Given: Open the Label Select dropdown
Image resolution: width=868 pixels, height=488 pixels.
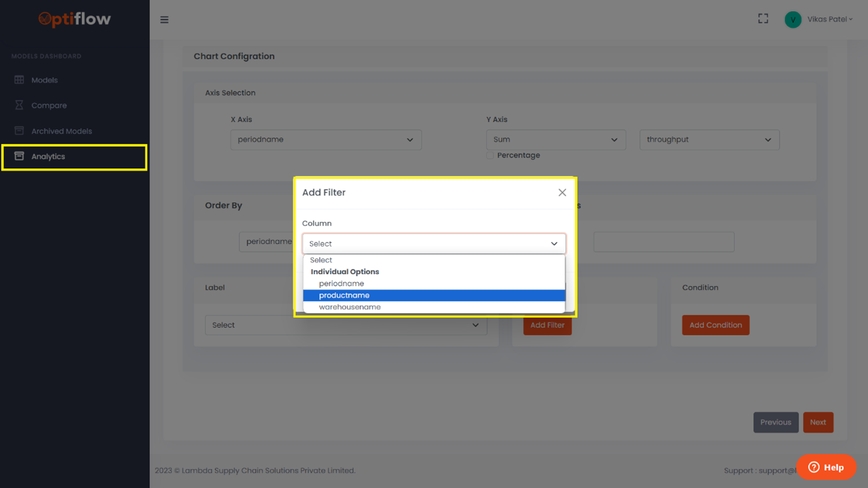Looking at the screenshot, I should pyautogui.click(x=346, y=325).
